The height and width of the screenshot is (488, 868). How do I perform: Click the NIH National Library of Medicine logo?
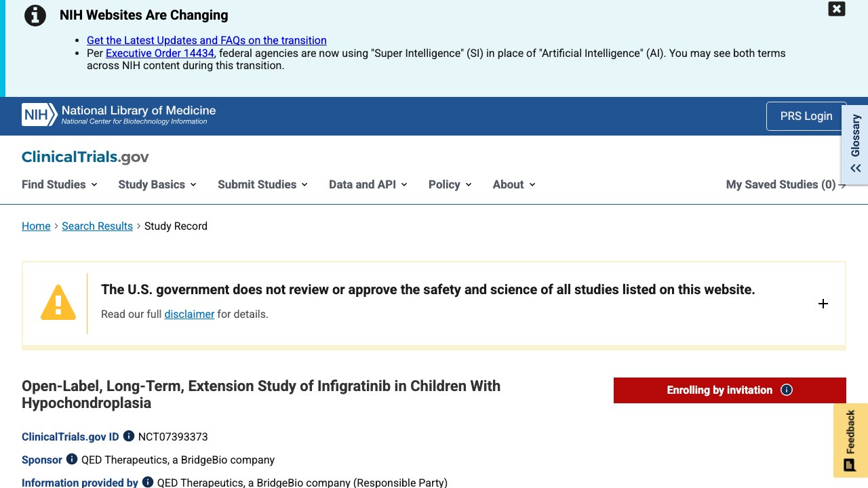[x=119, y=115]
